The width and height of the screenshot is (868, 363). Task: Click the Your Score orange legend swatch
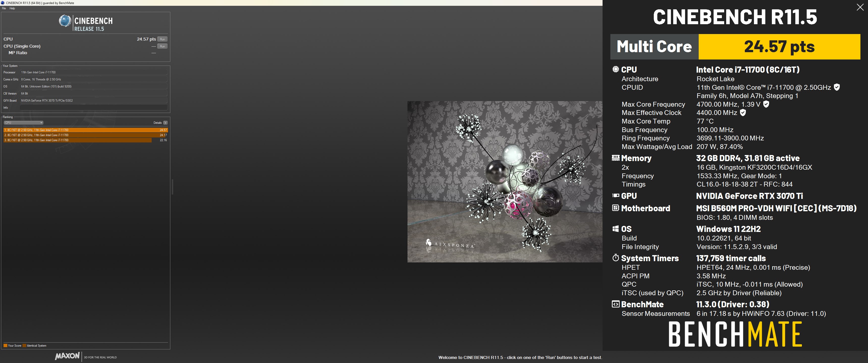pos(5,346)
